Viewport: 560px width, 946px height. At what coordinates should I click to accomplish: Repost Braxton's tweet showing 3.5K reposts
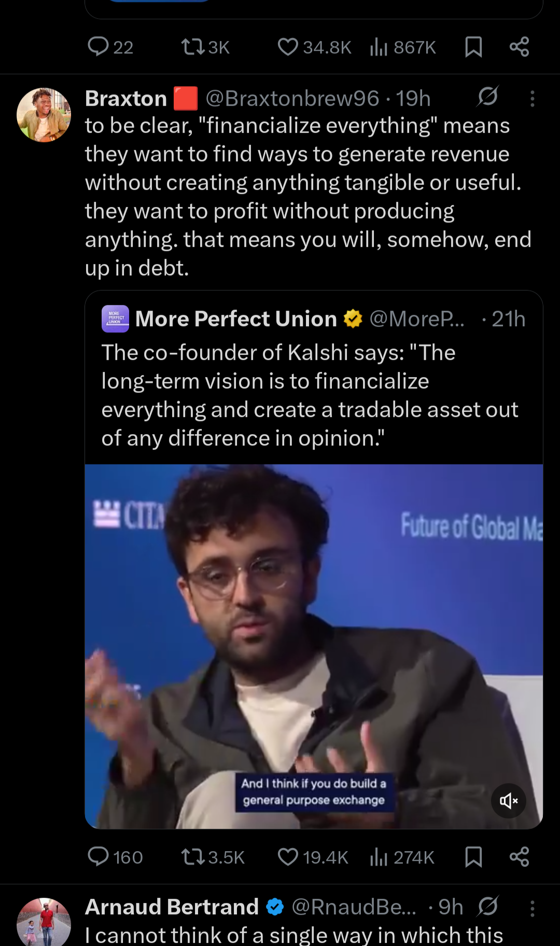[193, 857]
